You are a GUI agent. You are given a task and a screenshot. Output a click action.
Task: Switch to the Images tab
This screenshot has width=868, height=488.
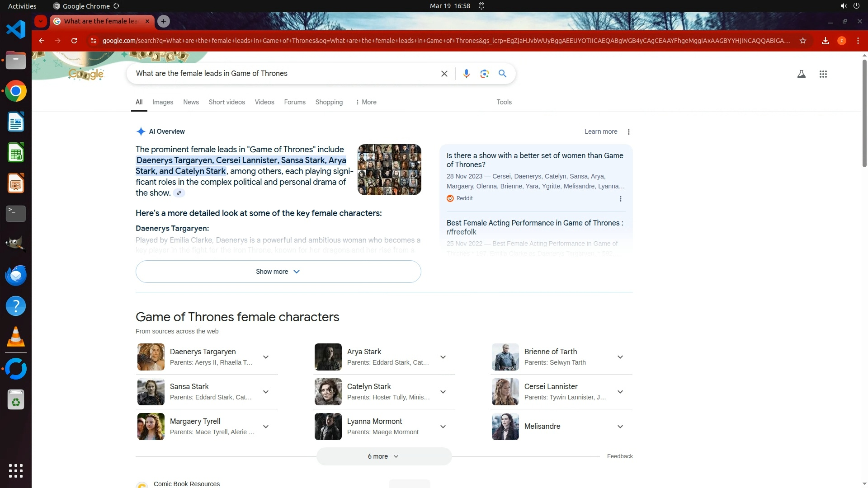click(163, 102)
